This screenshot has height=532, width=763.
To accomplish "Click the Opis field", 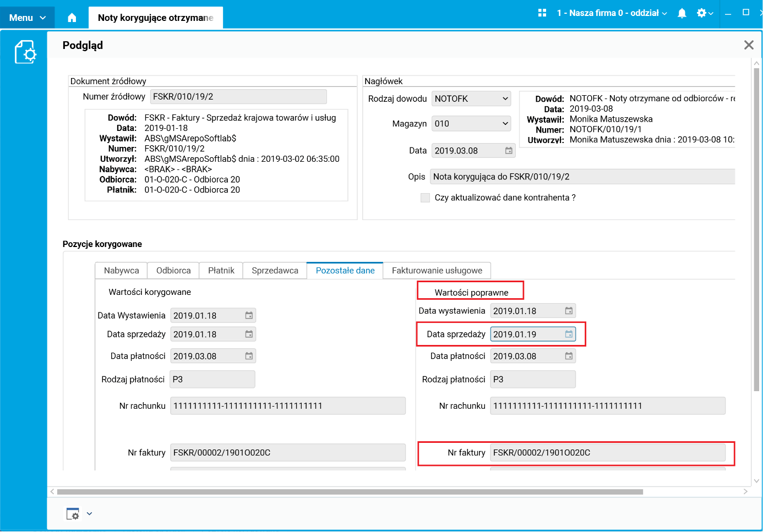I will point(582,177).
